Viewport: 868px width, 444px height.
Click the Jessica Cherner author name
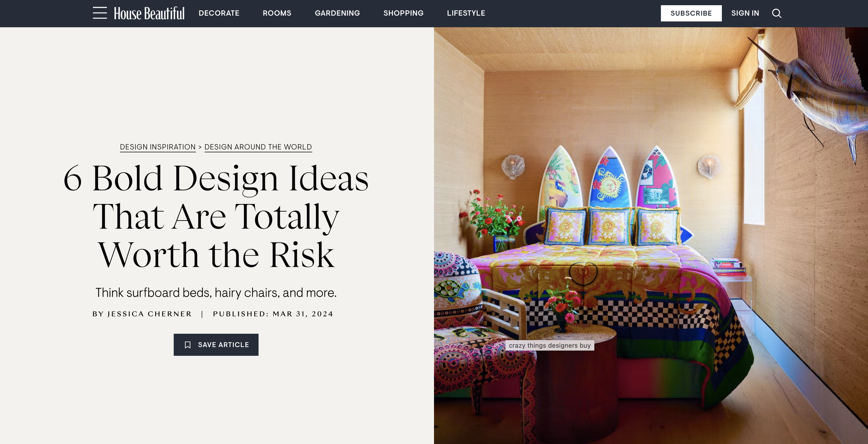pos(150,314)
